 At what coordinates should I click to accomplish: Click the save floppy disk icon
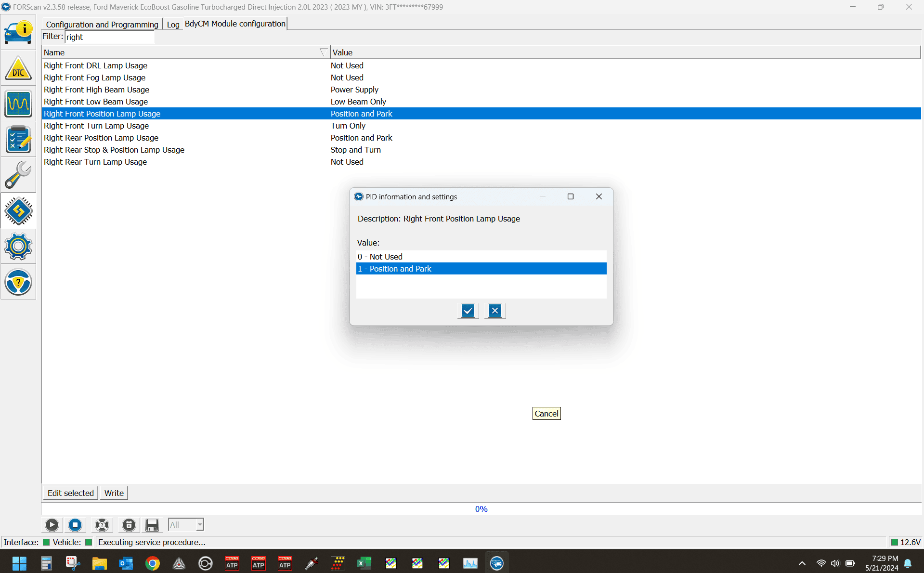click(152, 525)
